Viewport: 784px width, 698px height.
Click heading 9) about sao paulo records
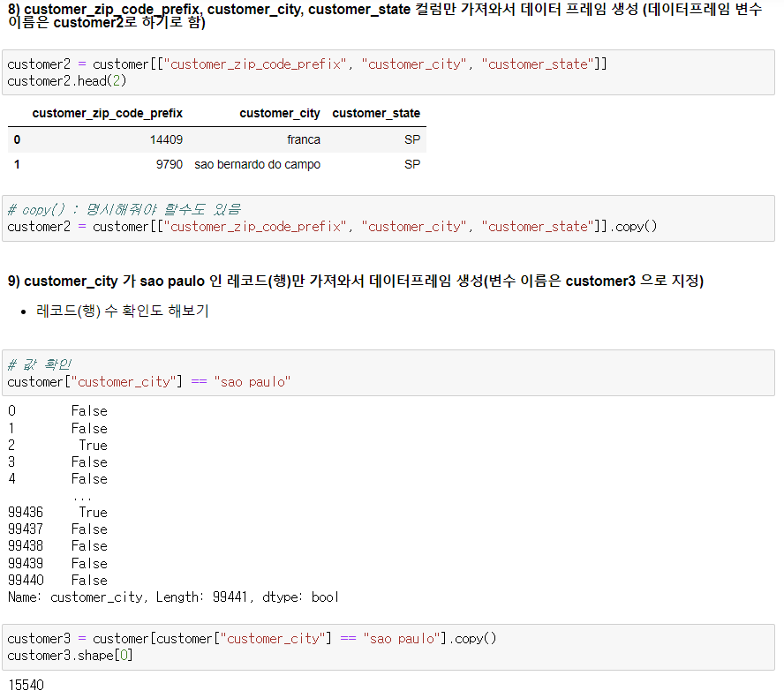pyautogui.click(x=356, y=281)
